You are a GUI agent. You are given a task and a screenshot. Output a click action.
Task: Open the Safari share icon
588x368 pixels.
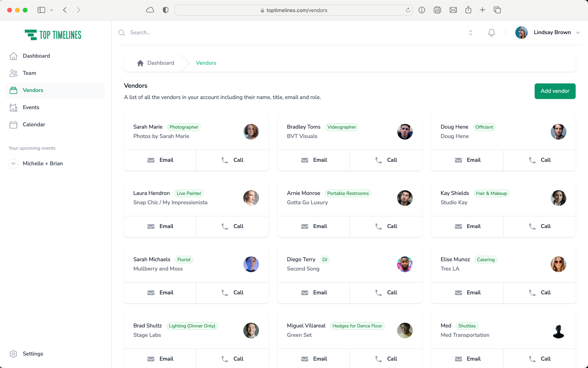pyautogui.click(x=468, y=10)
